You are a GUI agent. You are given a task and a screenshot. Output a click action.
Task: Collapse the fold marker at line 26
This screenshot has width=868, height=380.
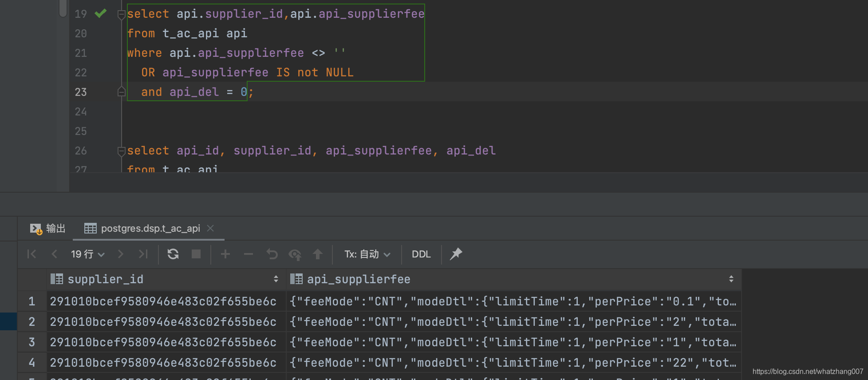point(121,151)
